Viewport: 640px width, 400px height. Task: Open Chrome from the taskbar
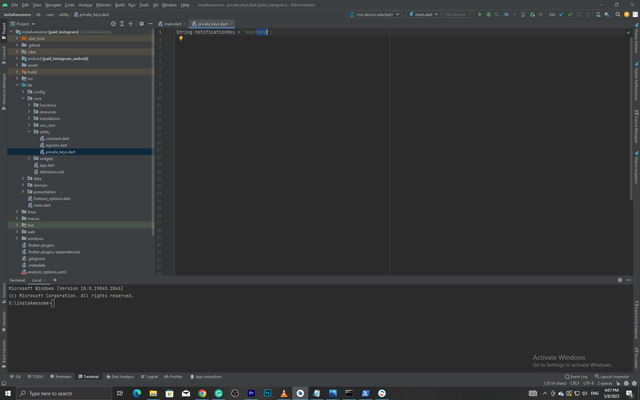point(202,393)
